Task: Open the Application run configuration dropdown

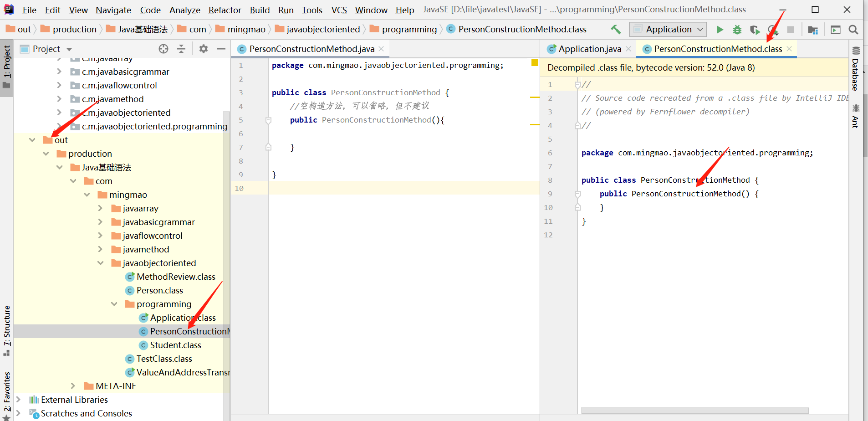Action: pos(668,30)
